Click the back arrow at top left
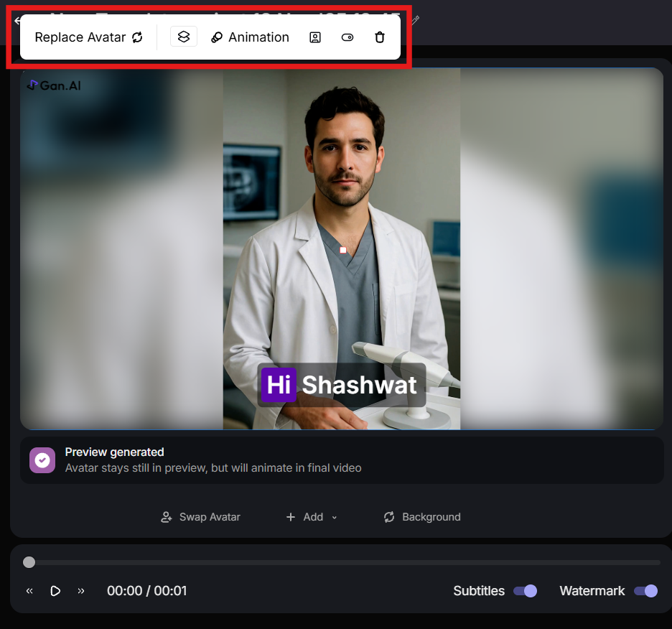The height and width of the screenshot is (629, 672). pyautogui.click(x=16, y=21)
